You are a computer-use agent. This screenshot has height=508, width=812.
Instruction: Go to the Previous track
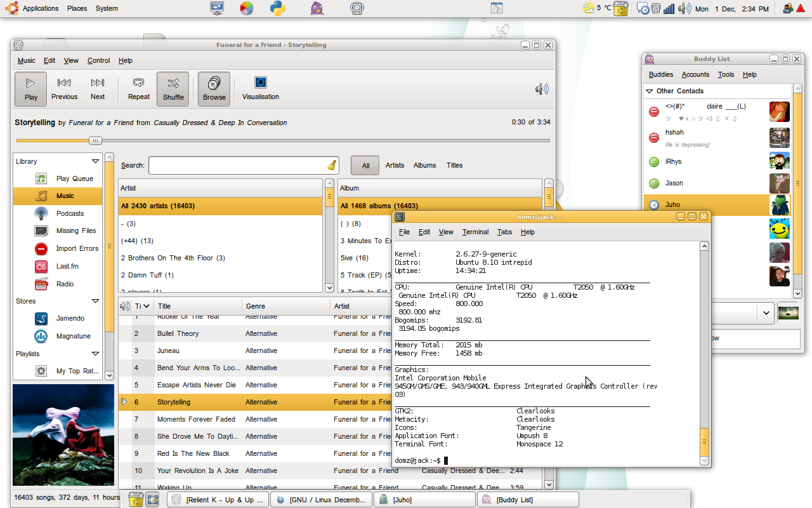pyautogui.click(x=64, y=89)
